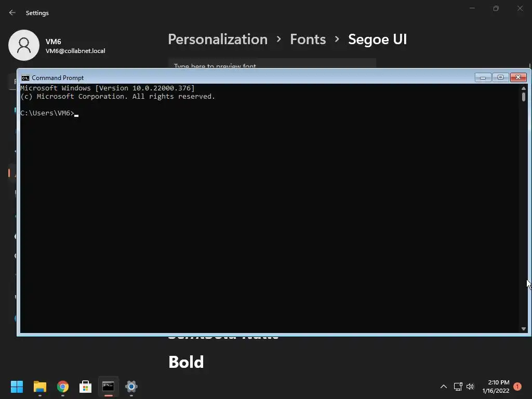The image size is (532, 399).
Task: Open the volume speaker tray icon
Action: (470, 387)
